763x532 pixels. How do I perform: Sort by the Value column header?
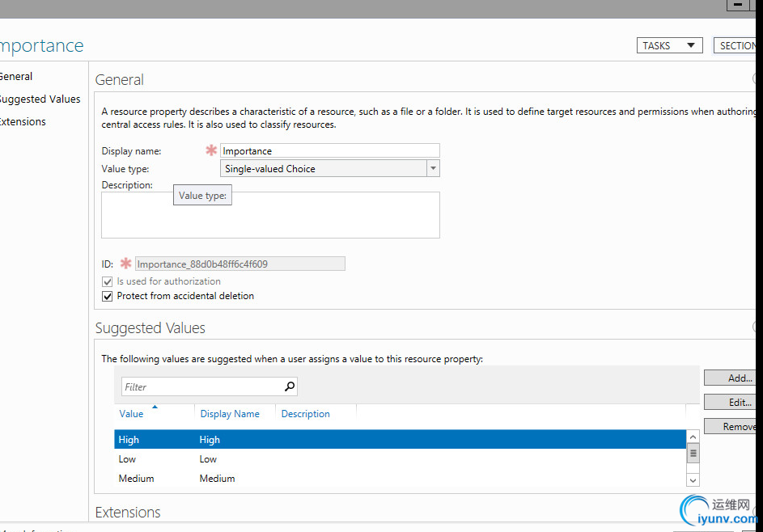coord(131,414)
